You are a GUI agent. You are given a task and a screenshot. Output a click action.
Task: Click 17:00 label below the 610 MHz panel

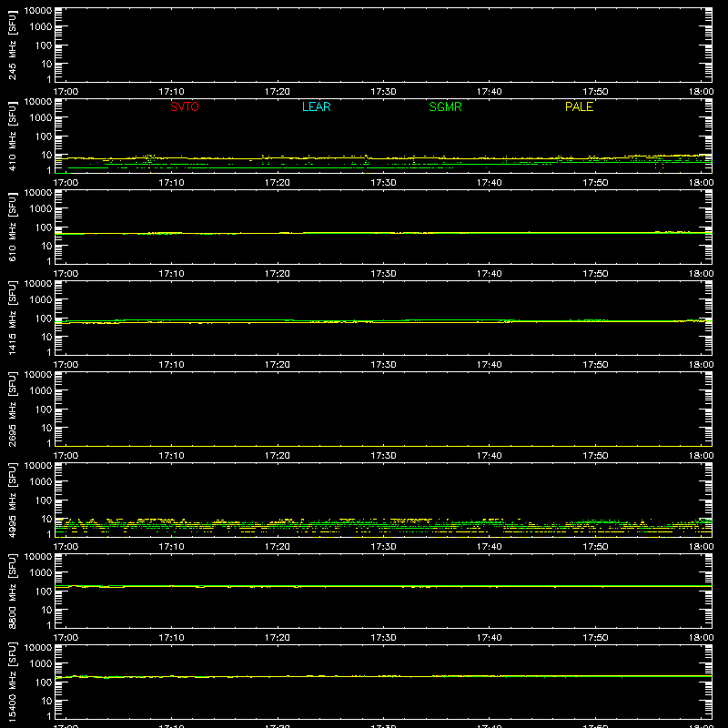tap(66, 274)
